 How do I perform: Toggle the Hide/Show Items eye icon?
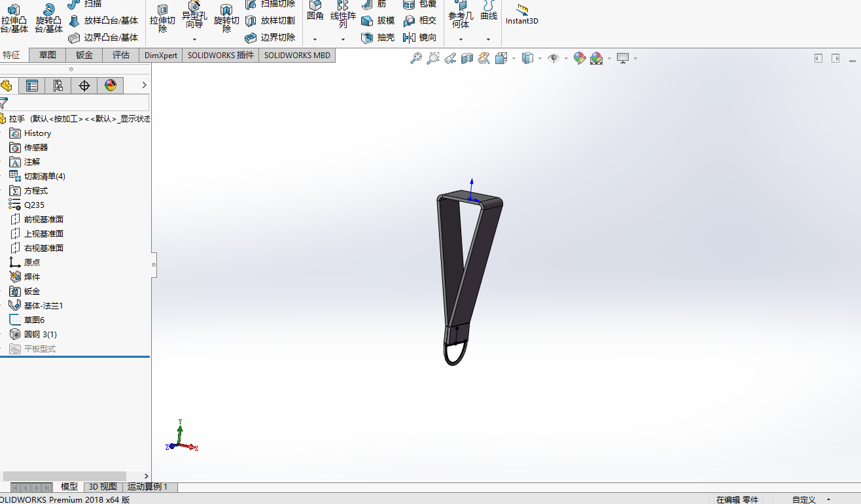[x=553, y=58]
